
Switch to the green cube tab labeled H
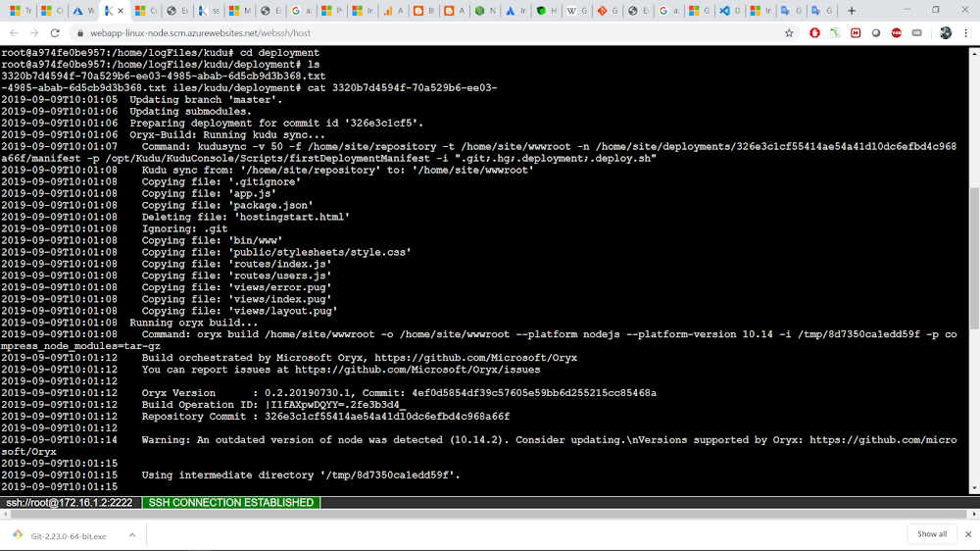[546, 11]
